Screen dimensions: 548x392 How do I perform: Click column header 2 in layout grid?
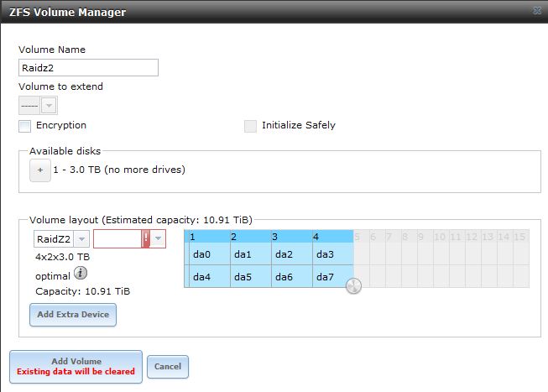click(x=251, y=237)
